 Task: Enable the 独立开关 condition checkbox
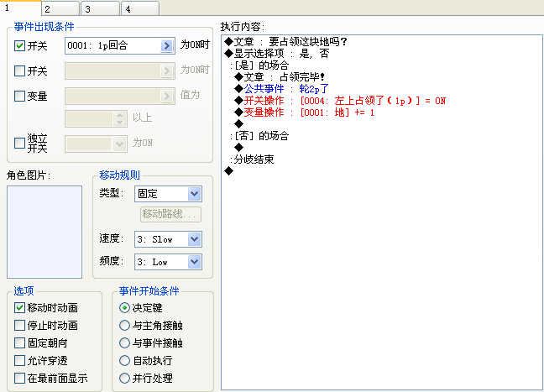coord(19,143)
